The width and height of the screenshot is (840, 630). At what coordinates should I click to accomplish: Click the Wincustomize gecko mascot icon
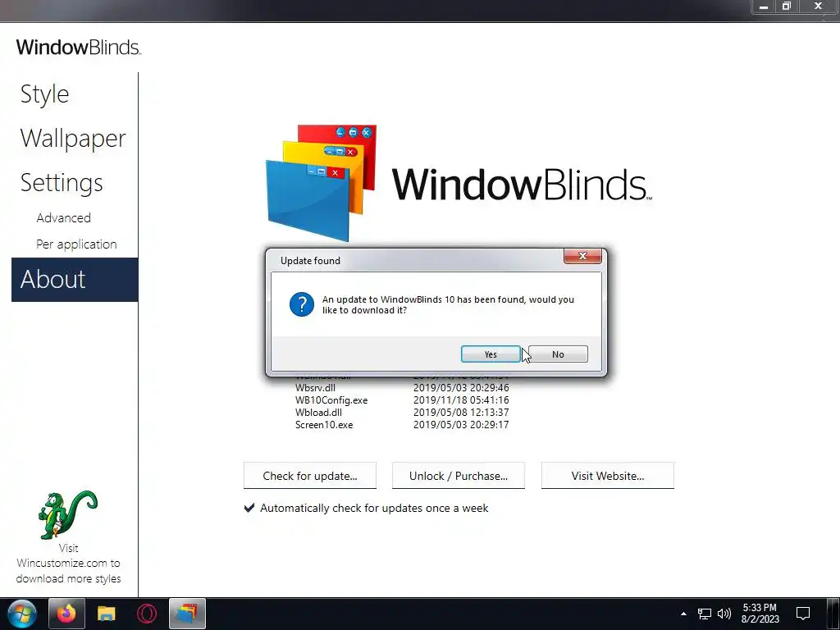point(68,514)
